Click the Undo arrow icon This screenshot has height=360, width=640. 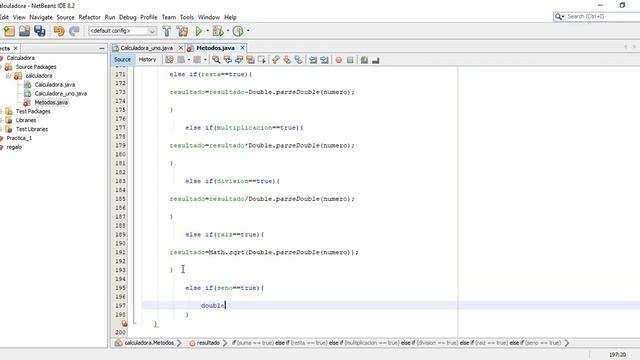(59, 31)
